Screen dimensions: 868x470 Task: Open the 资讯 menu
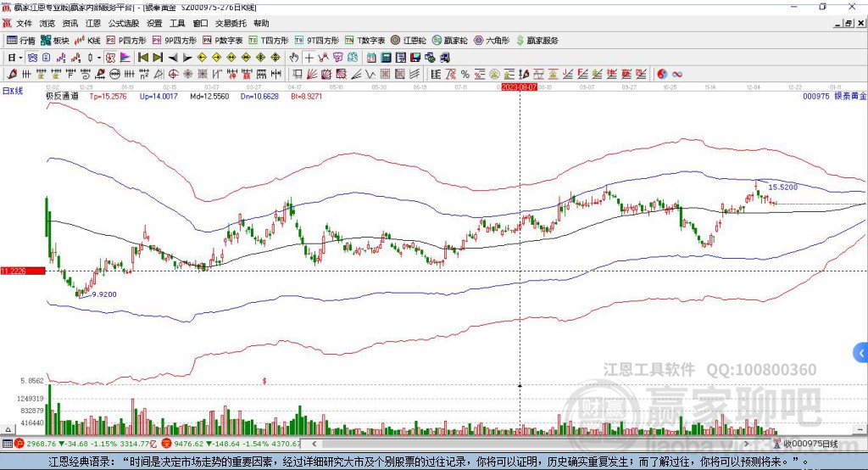coord(70,23)
